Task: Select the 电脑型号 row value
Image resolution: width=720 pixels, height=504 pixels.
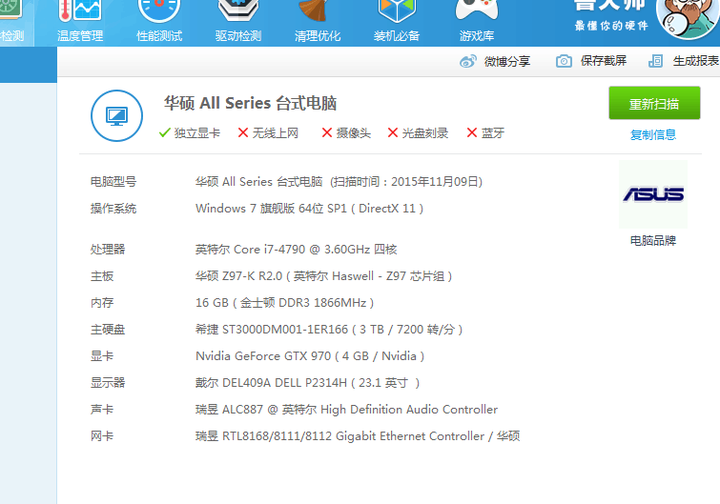Action: click(x=339, y=182)
